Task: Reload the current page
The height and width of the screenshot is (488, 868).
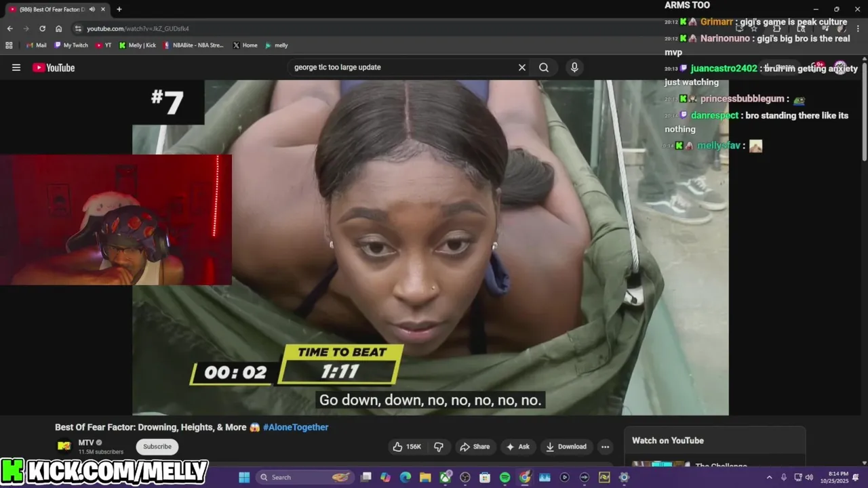Action: (x=42, y=28)
